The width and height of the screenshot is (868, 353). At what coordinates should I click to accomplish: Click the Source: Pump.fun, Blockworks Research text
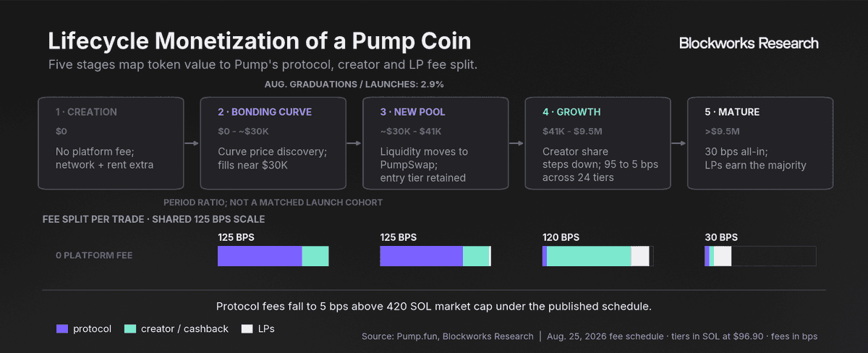pyautogui.click(x=447, y=336)
